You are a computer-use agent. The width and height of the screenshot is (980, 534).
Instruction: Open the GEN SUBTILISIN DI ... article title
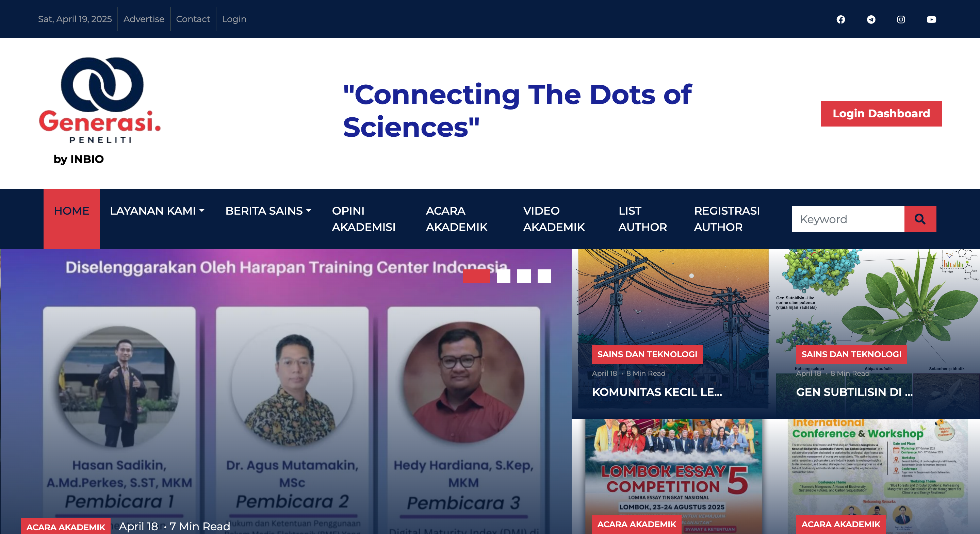pos(854,392)
